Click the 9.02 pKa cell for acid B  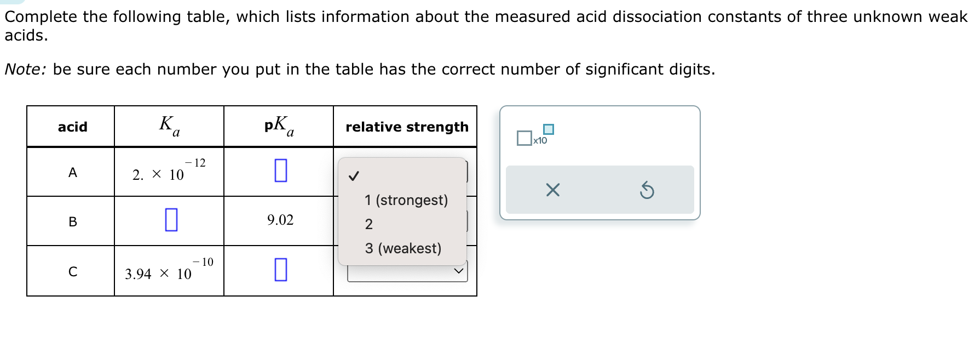pyautogui.click(x=279, y=220)
